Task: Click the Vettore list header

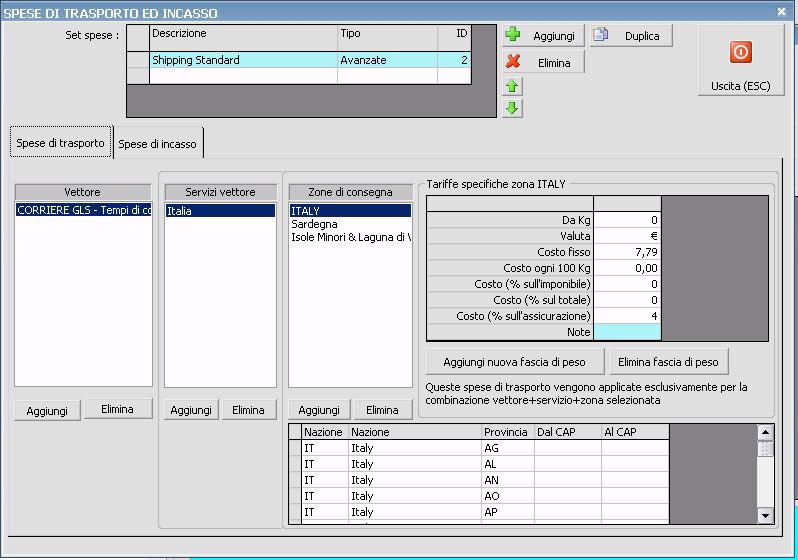Action: pos(83,192)
